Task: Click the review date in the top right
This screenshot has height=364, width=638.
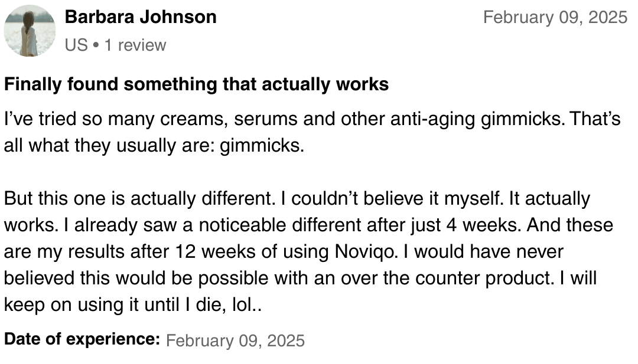Action: click(x=555, y=17)
